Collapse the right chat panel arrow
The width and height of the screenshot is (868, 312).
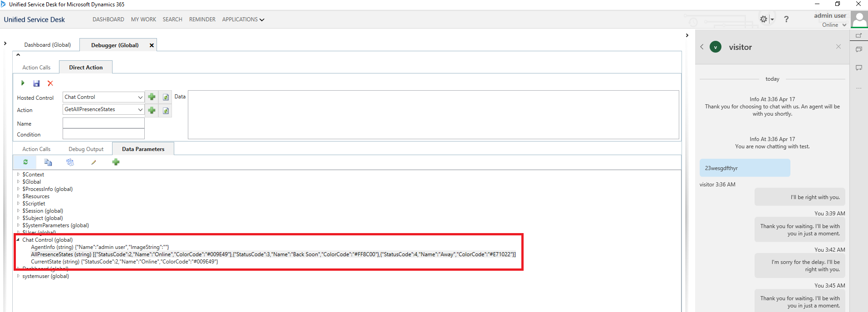[x=687, y=35]
